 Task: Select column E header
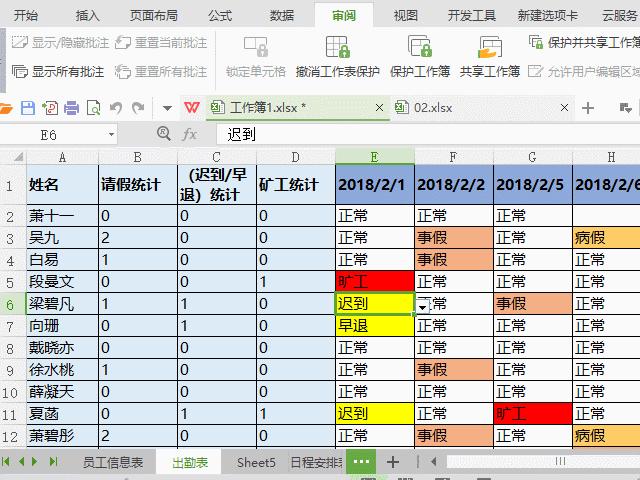(374, 157)
